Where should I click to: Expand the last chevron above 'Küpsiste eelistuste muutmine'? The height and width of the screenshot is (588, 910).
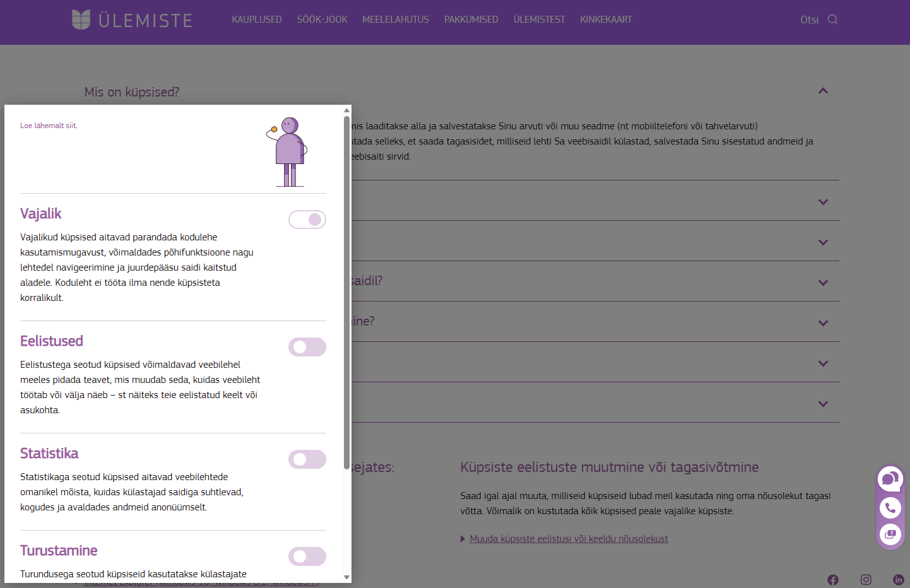(823, 404)
